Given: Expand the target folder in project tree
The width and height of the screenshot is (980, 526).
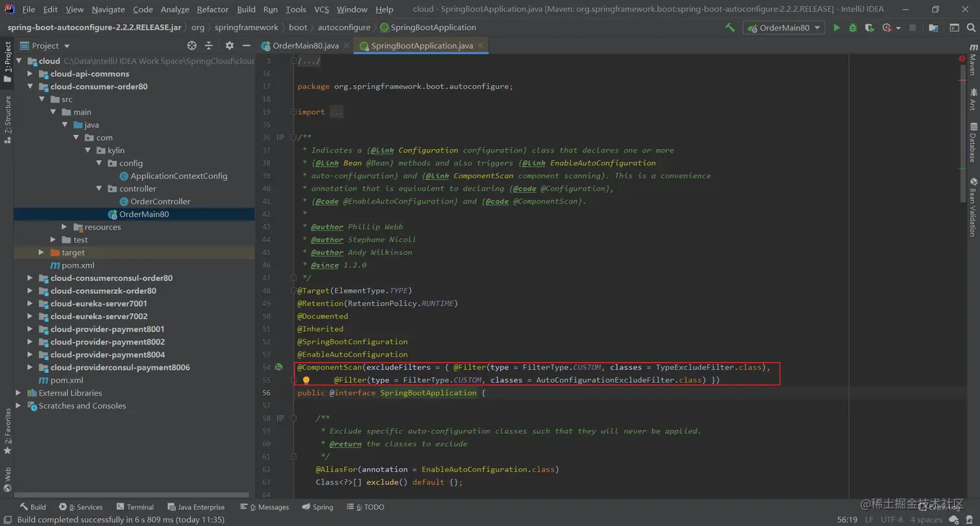Looking at the screenshot, I should pyautogui.click(x=41, y=252).
